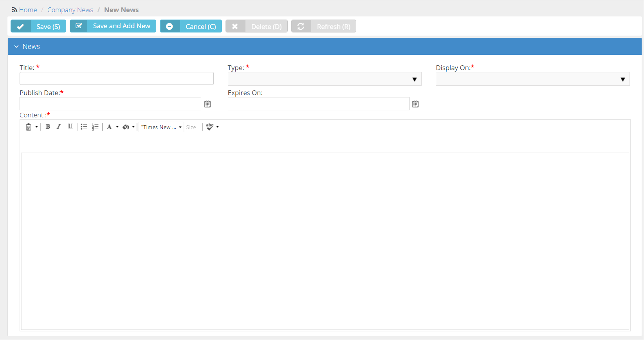Click the background color bucket icon
This screenshot has height=340, width=644.
coord(126,127)
